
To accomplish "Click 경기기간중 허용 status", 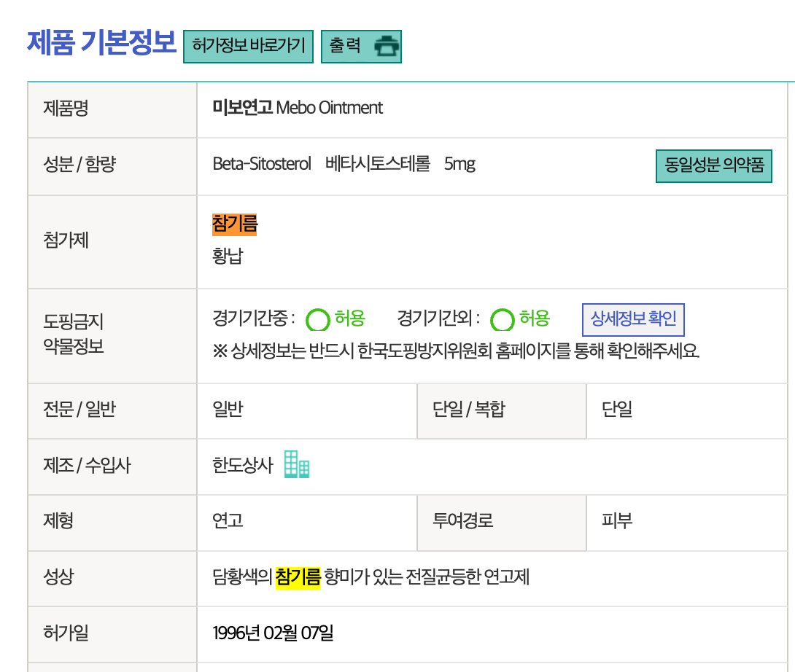I will [x=335, y=319].
